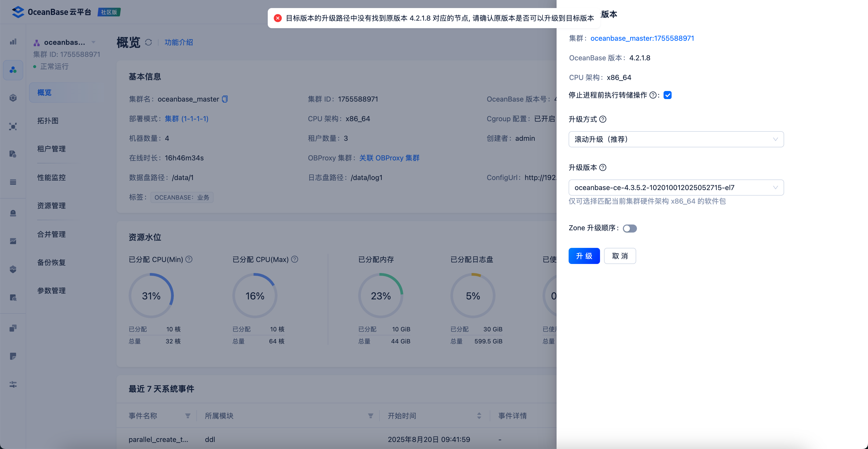Open the monitoring chart sidebar icon
Image resolution: width=868 pixels, height=449 pixels.
pos(13,241)
